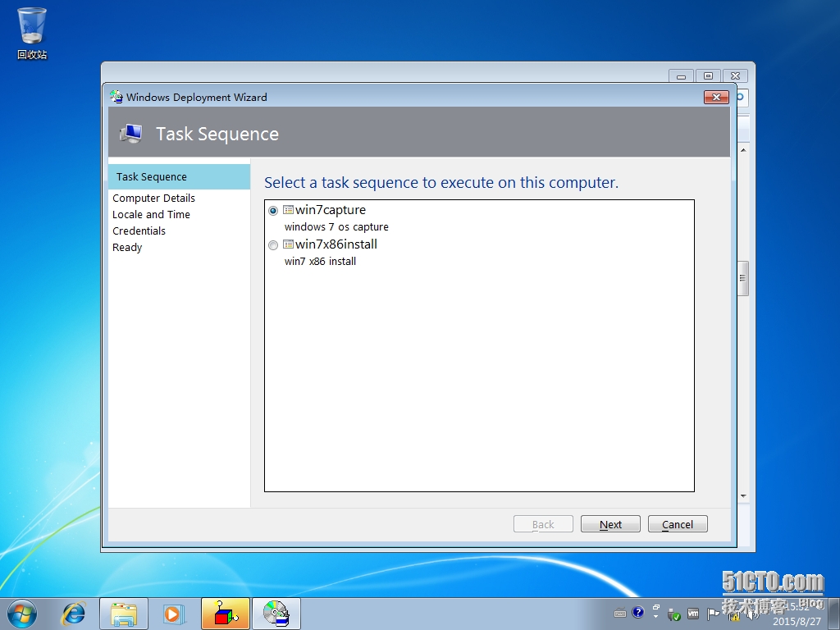The height and width of the screenshot is (630, 840).
Task: Click the Cancel button
Action: coord(678,524)
